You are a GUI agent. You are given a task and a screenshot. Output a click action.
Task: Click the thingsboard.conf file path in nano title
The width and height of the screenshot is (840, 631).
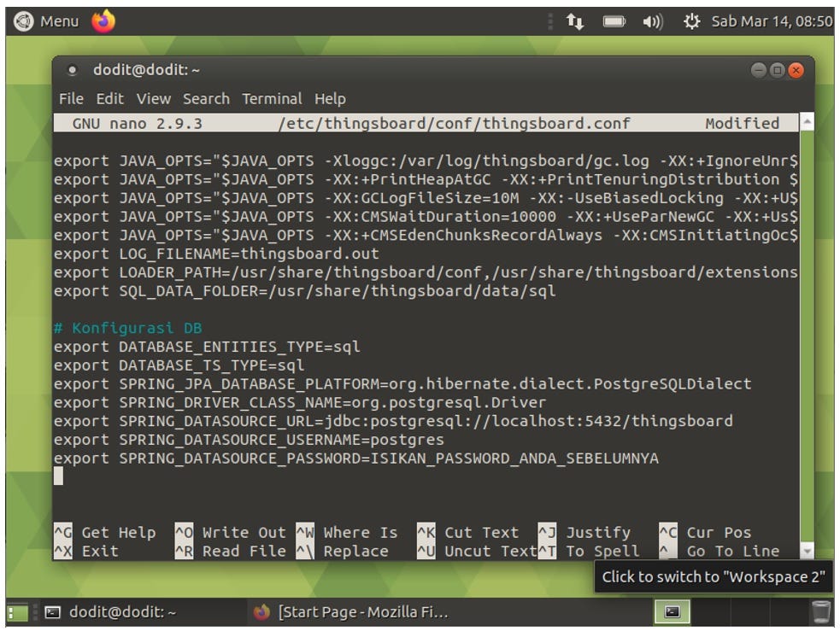click(455, 124)
